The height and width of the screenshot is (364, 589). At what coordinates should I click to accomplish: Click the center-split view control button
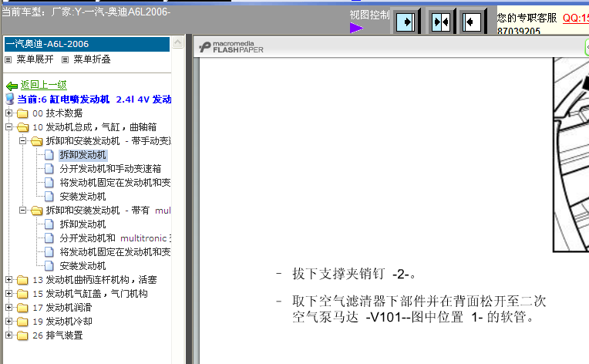click(441, 22)
